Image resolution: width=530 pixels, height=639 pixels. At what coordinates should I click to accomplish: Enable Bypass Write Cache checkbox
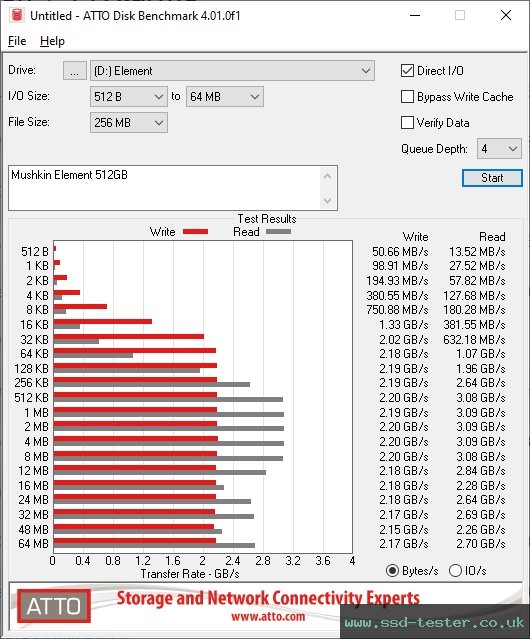tap(407, 97)
